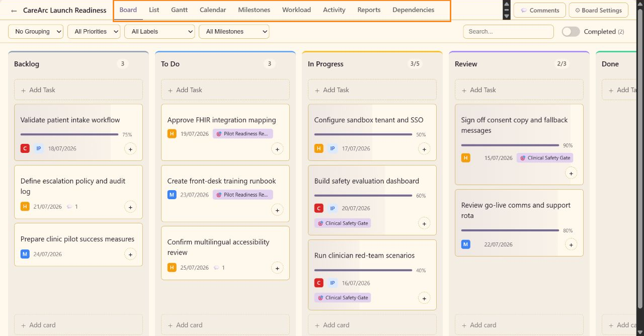Click orange H badge on Sign off consent copy card
Screen dimensions: 644x336
click(x=466, y=158)
